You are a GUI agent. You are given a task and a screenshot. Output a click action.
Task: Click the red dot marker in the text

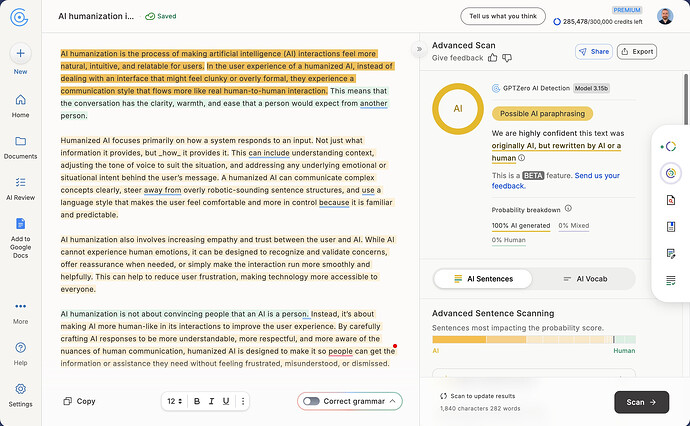point(395,346)
